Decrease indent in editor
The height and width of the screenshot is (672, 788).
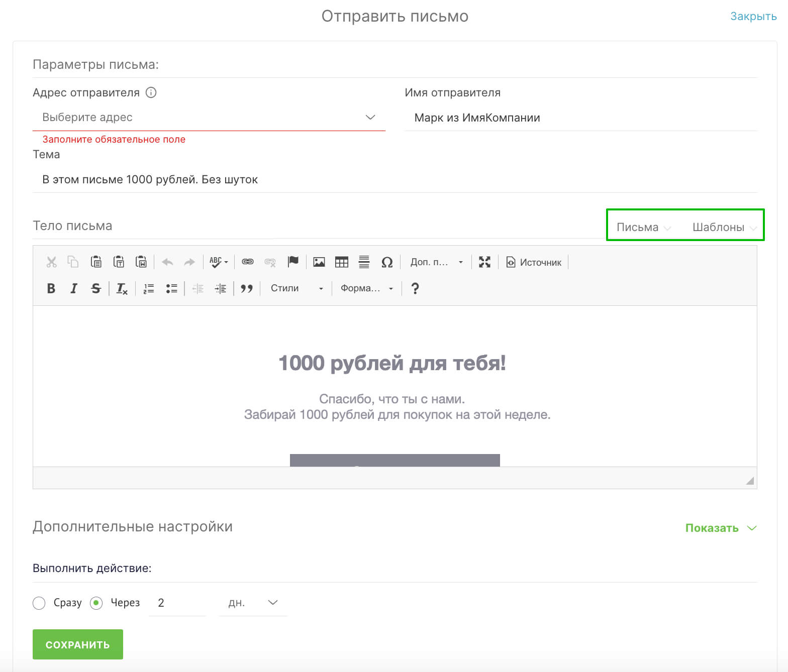(x=198, y=288)
